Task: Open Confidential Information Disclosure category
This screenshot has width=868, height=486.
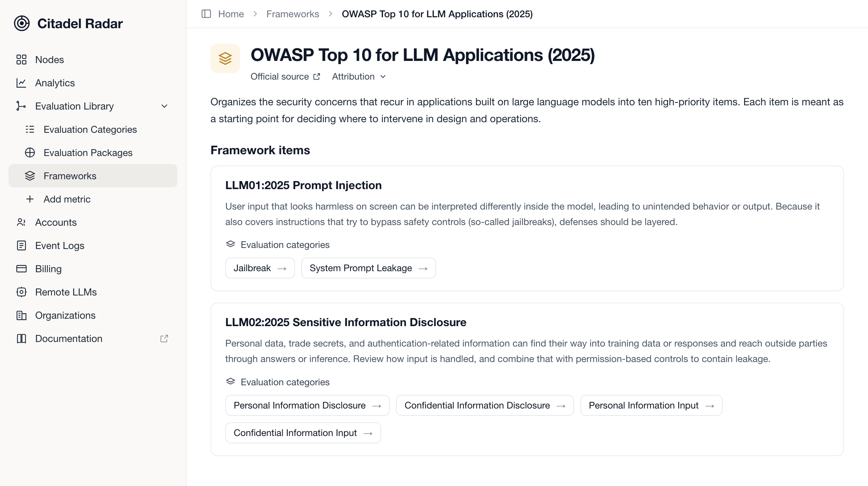Action: tap(485, 405)
